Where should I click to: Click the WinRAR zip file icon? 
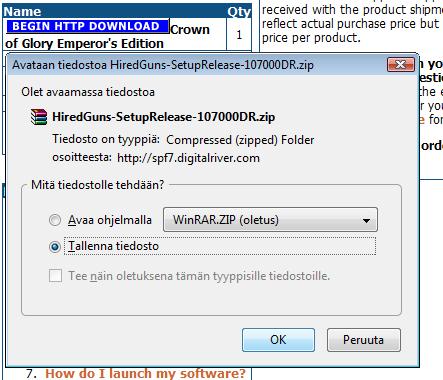click(39, 117)
